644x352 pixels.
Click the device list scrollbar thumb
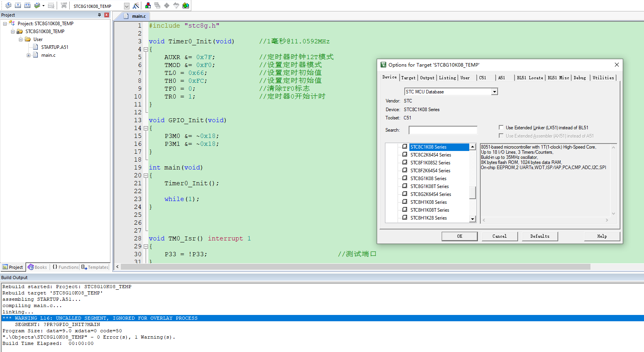pos(473,192)
